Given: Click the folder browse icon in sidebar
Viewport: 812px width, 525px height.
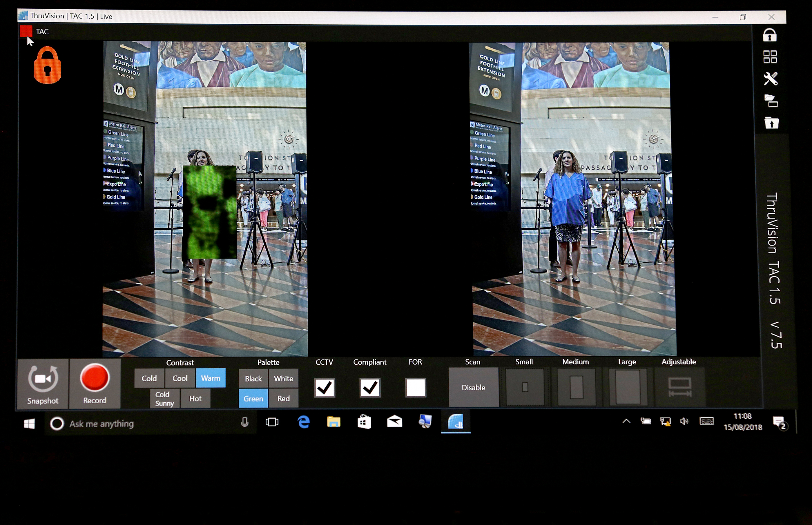Looking at the screenshot, I should 771,101.
